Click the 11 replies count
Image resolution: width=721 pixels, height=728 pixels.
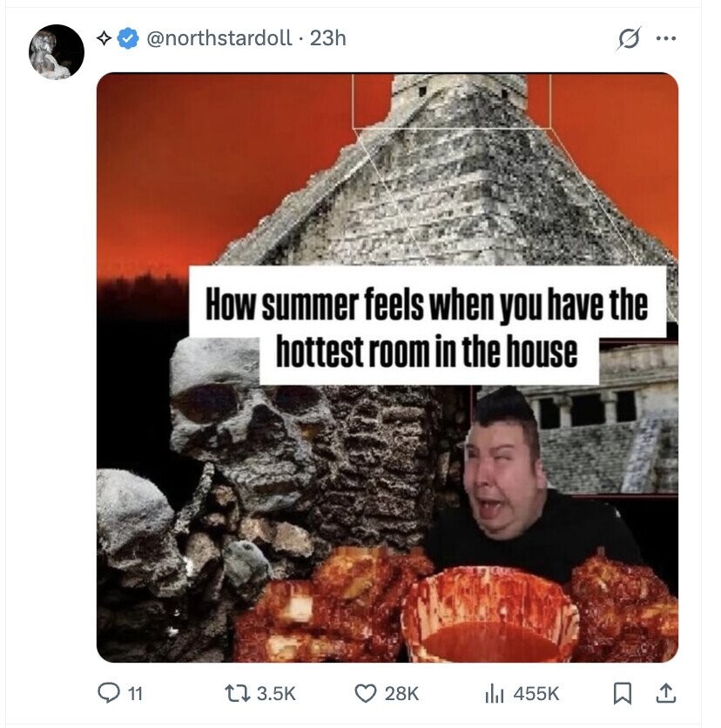135,694
